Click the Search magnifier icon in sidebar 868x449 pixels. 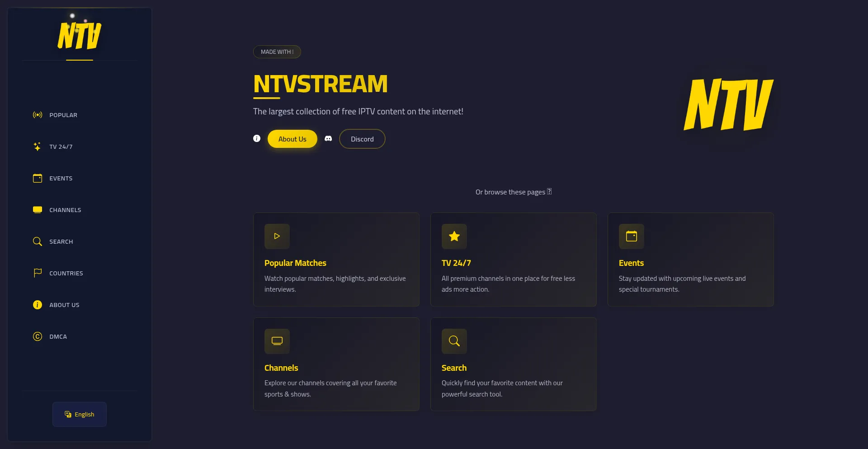[x=38, y=241]
